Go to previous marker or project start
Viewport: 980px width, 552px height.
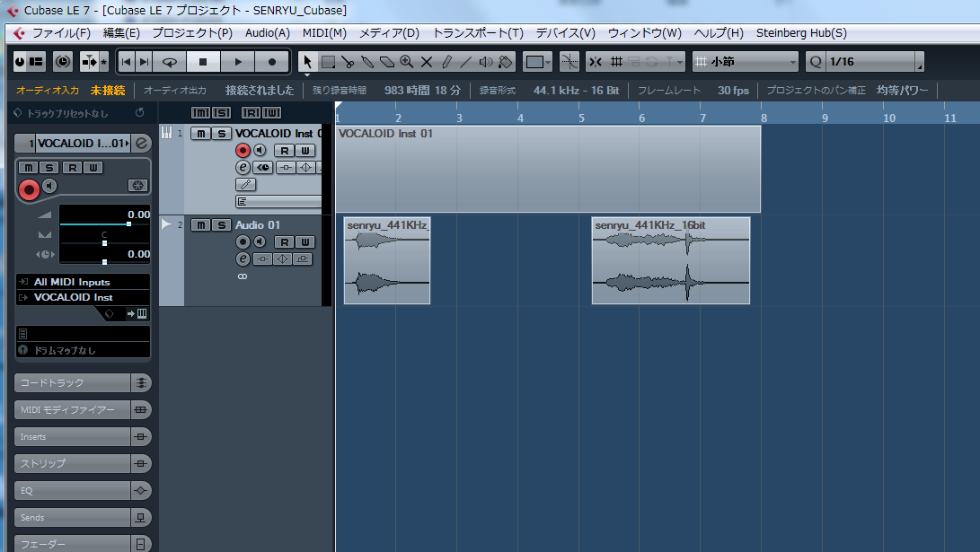[x=127, y=62]
